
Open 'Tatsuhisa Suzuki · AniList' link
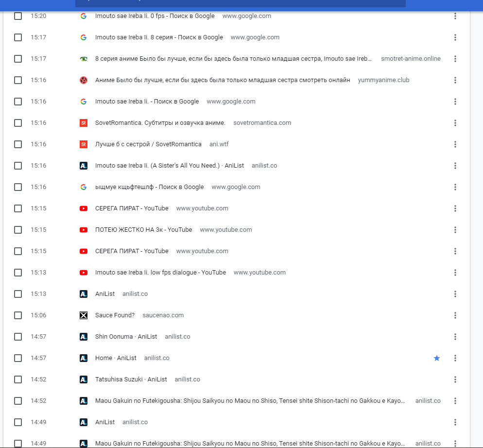pos(131,379)
